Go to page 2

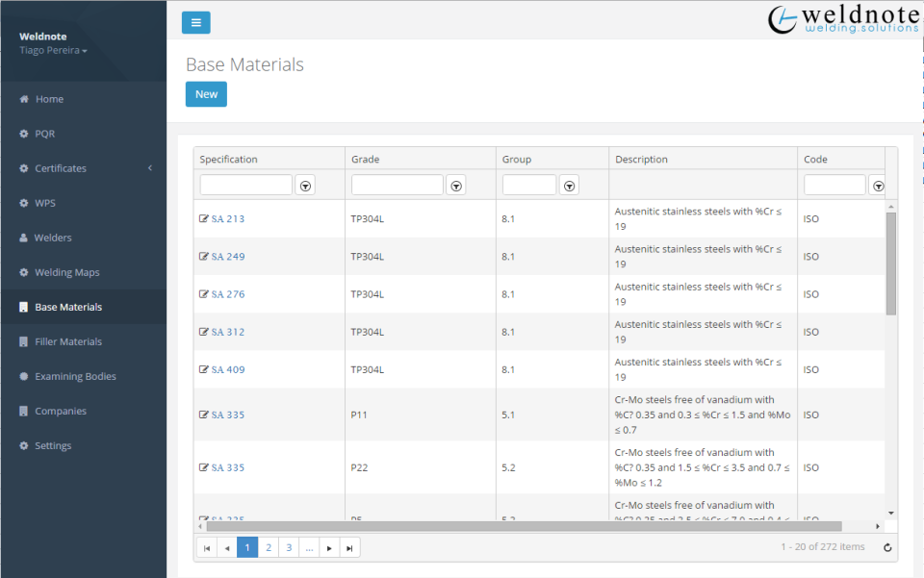coord(269,547)
